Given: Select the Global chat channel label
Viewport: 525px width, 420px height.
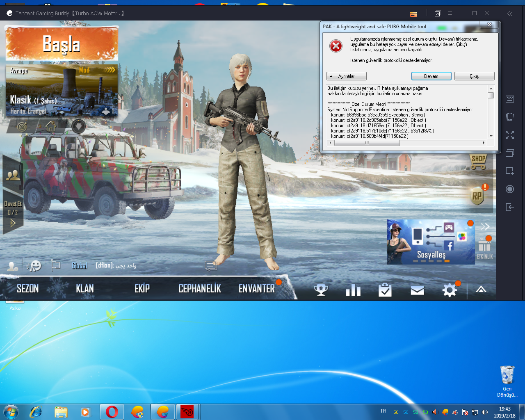Looking at the screenshot, I should coord(80,266).
